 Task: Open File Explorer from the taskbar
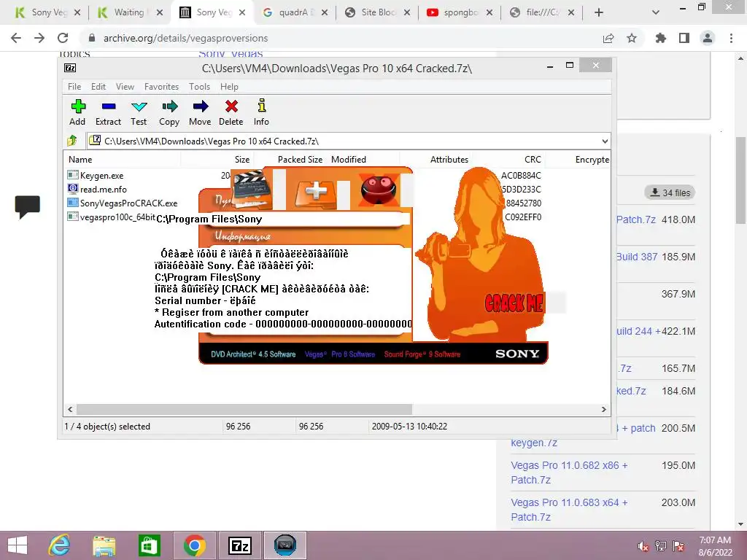pyautogui.click(x=104, y=545)
